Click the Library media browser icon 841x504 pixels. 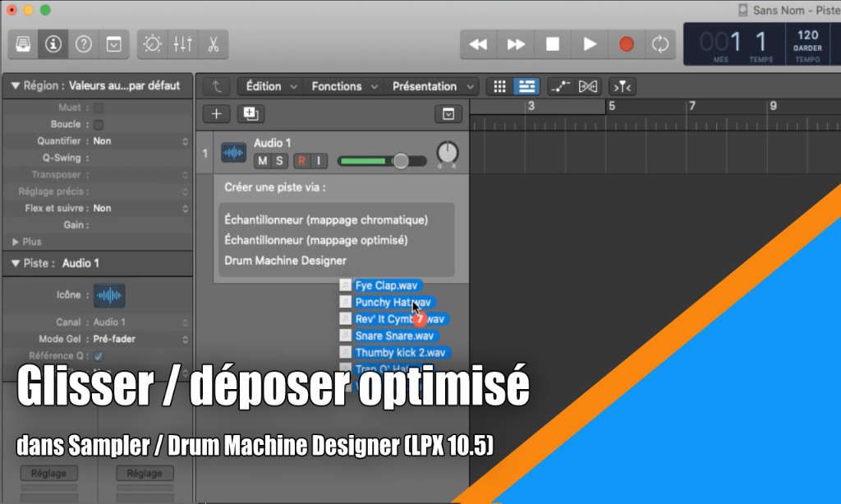(22, 44)
